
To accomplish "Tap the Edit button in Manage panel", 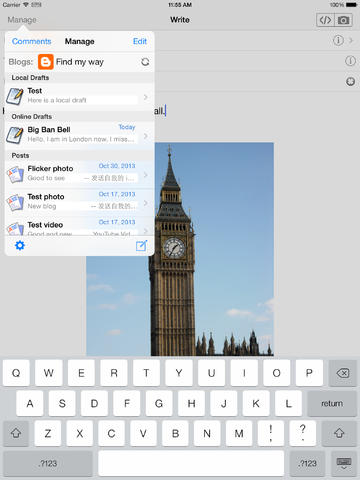I will pyautogui.click(x=140, y=41).
